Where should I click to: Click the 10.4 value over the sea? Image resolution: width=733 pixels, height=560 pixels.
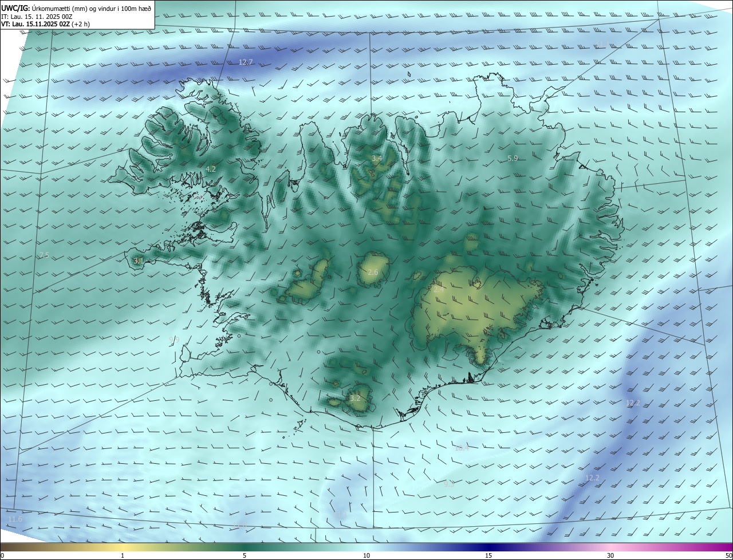point(462,448)
